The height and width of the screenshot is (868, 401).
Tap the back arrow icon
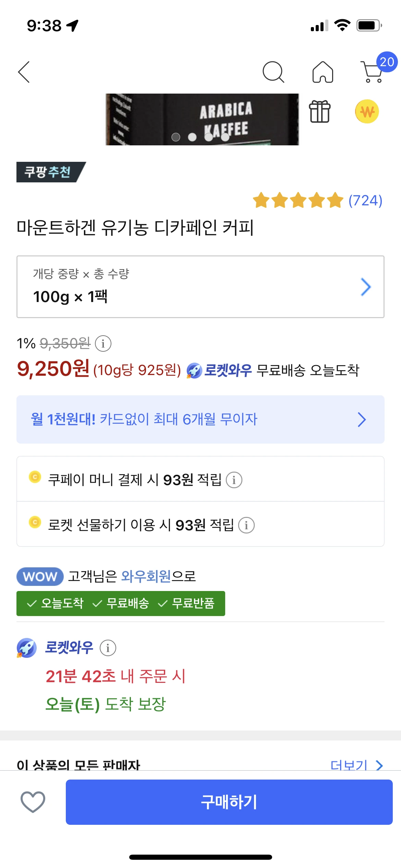click(x=24, y=72)
